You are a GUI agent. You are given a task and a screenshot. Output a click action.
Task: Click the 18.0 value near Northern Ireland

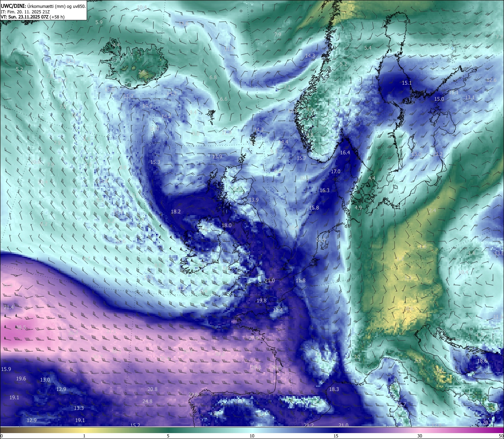point(226,225)
